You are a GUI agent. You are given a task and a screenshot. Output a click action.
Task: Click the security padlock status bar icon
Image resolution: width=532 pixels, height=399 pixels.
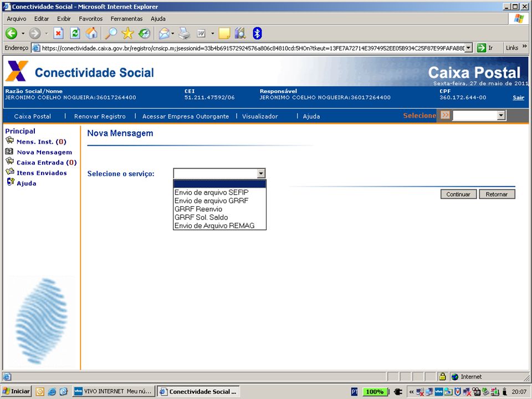(x=442, y=377)
